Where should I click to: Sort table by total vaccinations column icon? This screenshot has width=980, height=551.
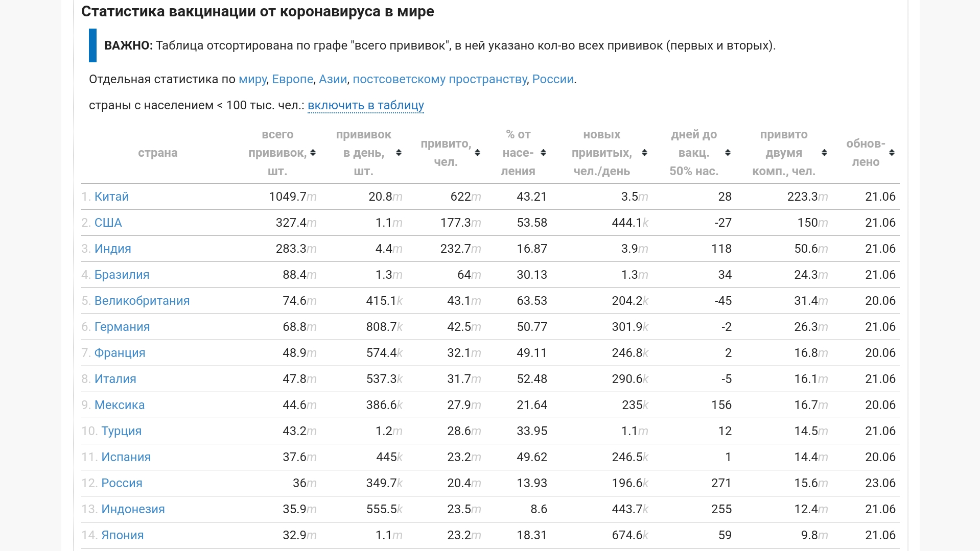(x=313, y=153)
